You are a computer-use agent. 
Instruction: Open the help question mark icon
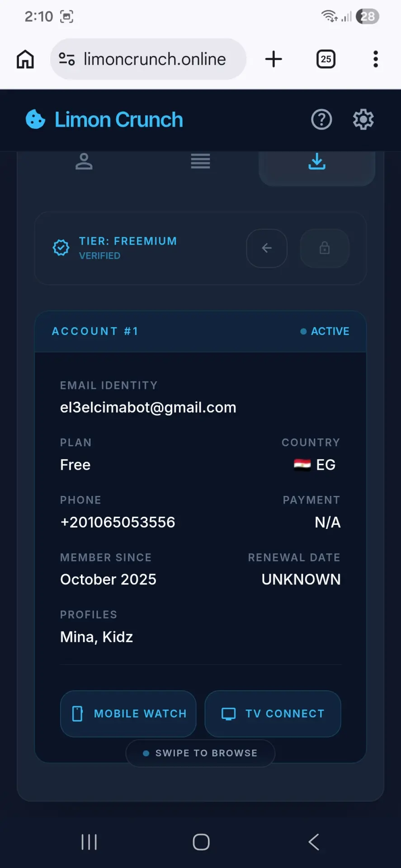(321, 120)
